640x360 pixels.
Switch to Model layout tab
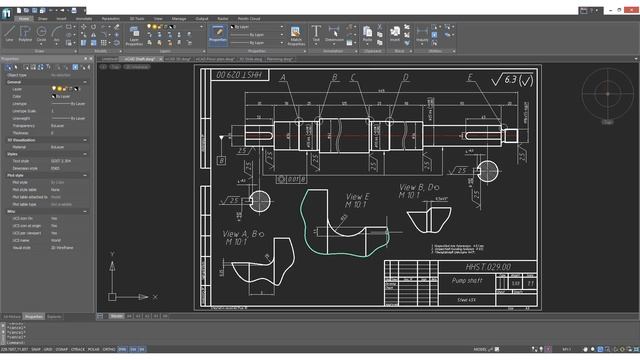pos(116,316)
